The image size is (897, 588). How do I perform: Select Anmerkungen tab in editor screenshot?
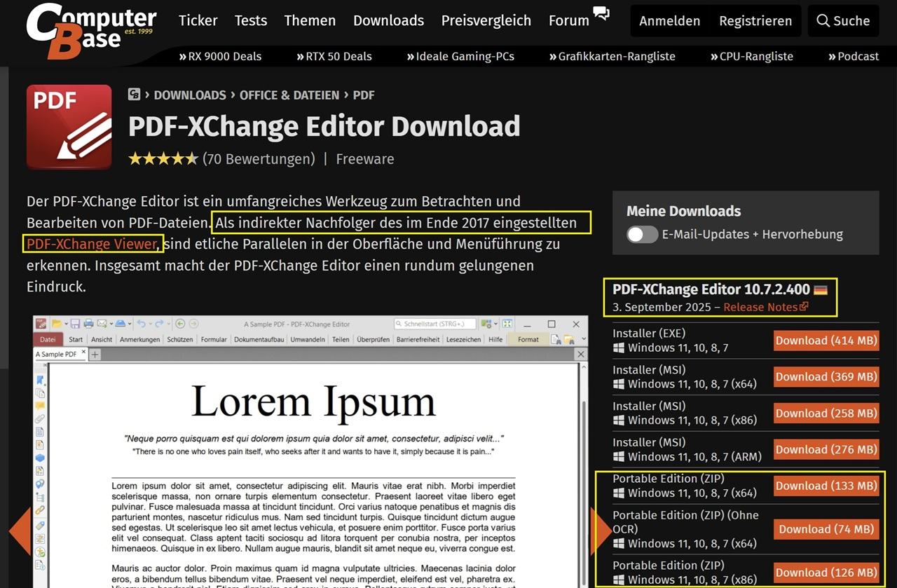(x=139, y=339)
